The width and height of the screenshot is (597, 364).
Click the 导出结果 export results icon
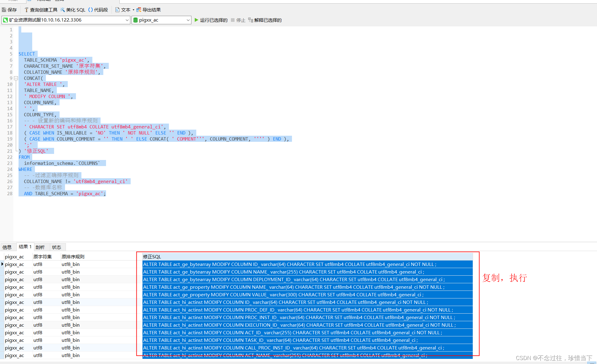click(x=139, y=10)
